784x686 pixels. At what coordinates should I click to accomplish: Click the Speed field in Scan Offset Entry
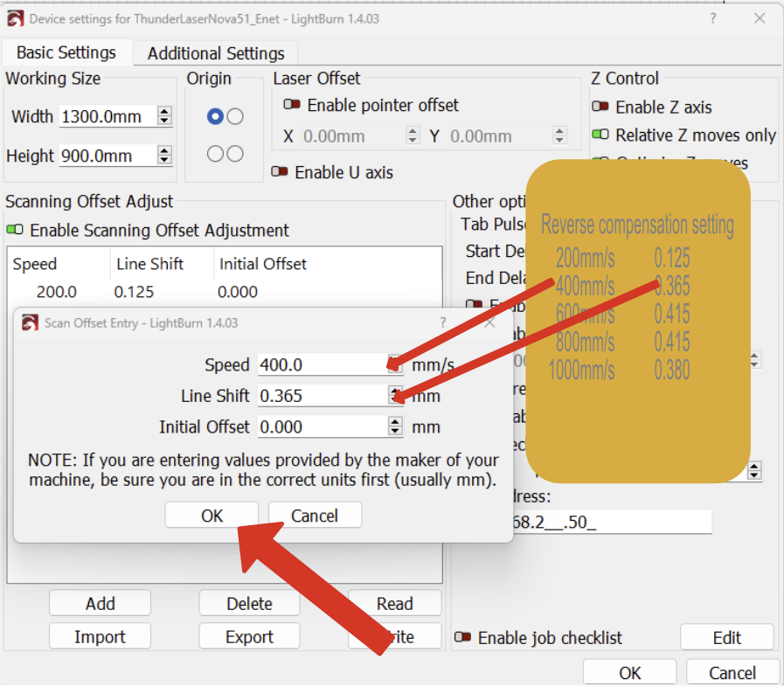[323, 364]
